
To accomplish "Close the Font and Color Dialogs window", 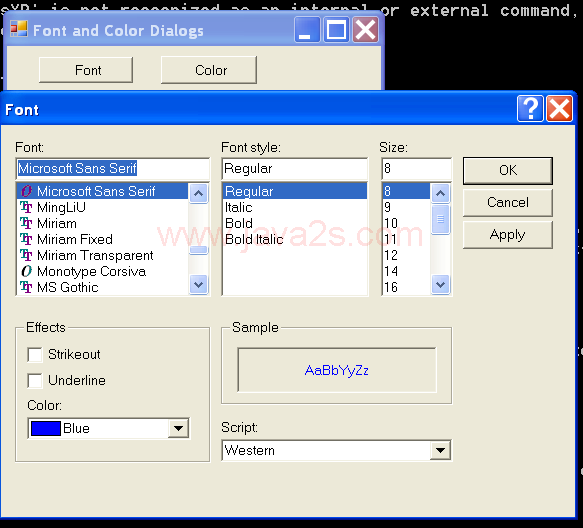I will (365, 29).
